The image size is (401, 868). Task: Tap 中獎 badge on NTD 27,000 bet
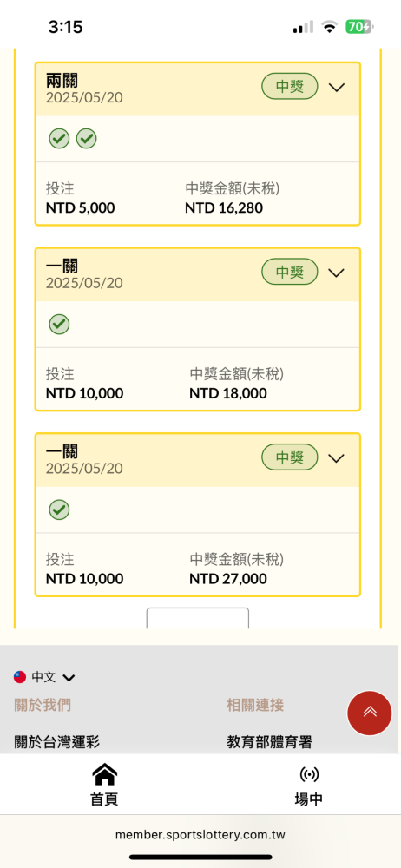click(x=290, y=457)
